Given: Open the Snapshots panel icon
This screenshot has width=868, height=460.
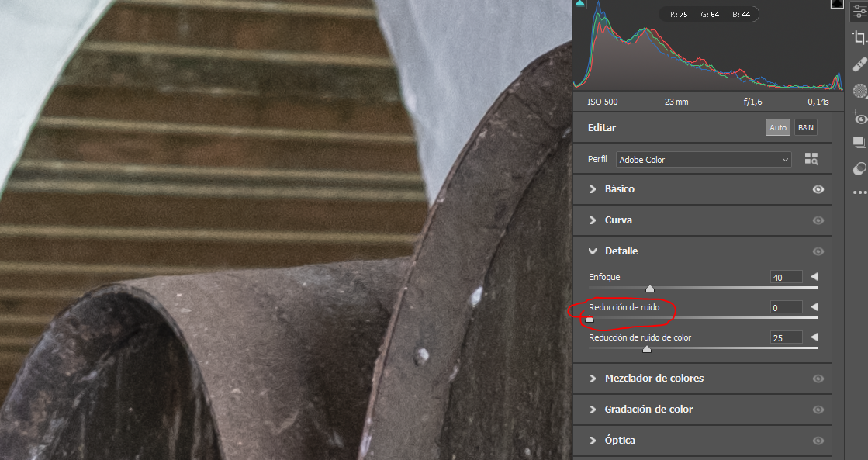Looking at the screenshot, I should coord(859,142).
